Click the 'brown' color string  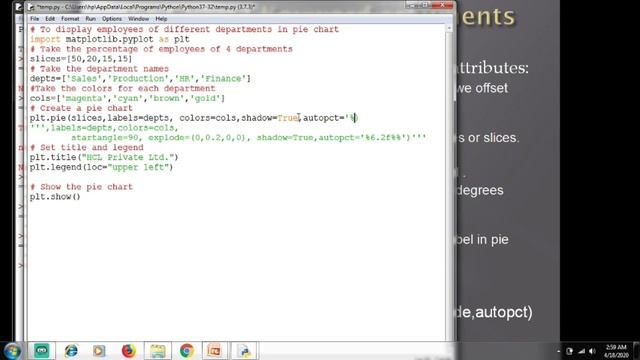pos(167,98)
